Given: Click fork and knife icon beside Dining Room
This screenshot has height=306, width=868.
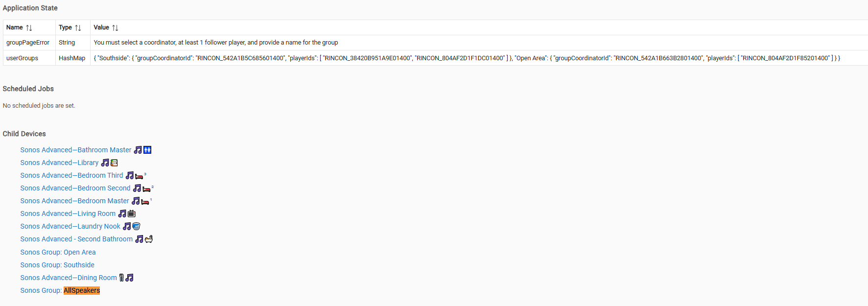Looking at the screenshot, I should tap(121, 278).
